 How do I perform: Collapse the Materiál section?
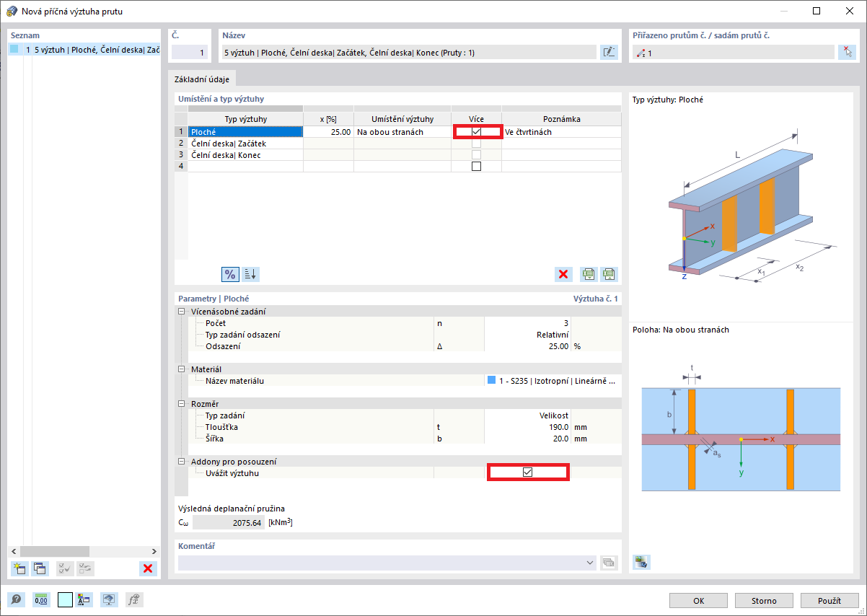point(182,369)
